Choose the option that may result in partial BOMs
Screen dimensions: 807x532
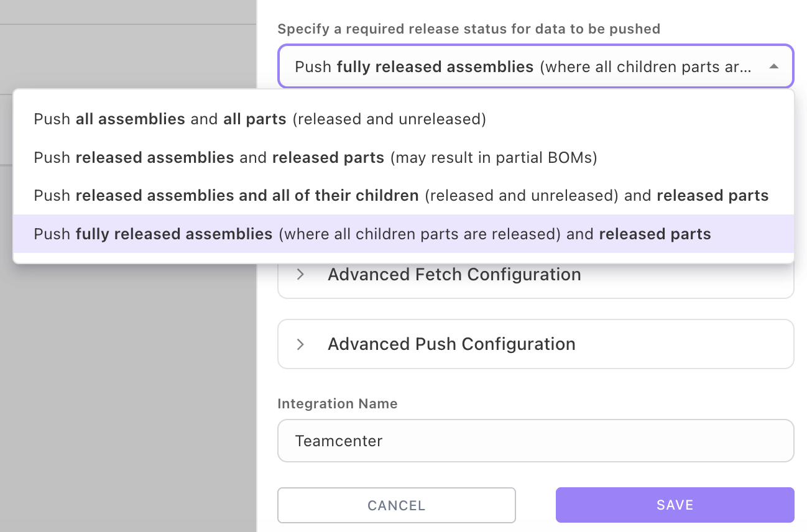point(315,158)
